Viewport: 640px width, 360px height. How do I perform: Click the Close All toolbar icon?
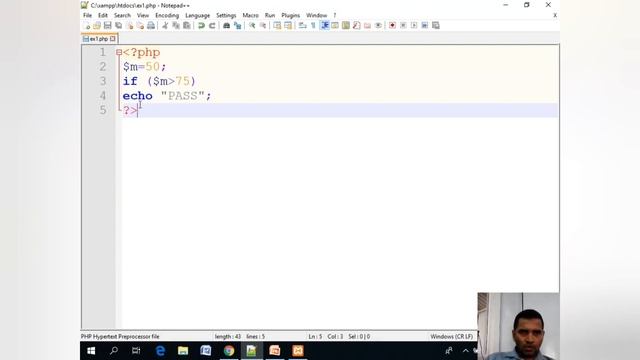[x=140, y=26]
